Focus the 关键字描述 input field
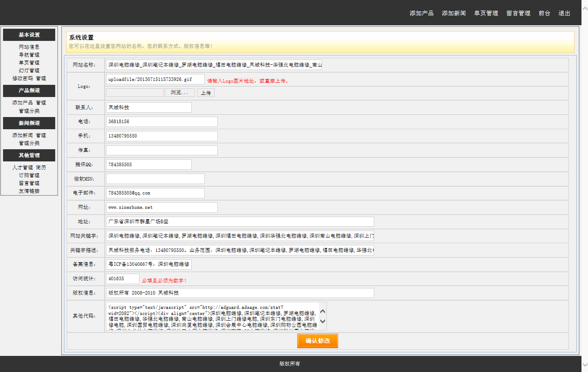This screenshot has height=372, width=588. point(240,250)
